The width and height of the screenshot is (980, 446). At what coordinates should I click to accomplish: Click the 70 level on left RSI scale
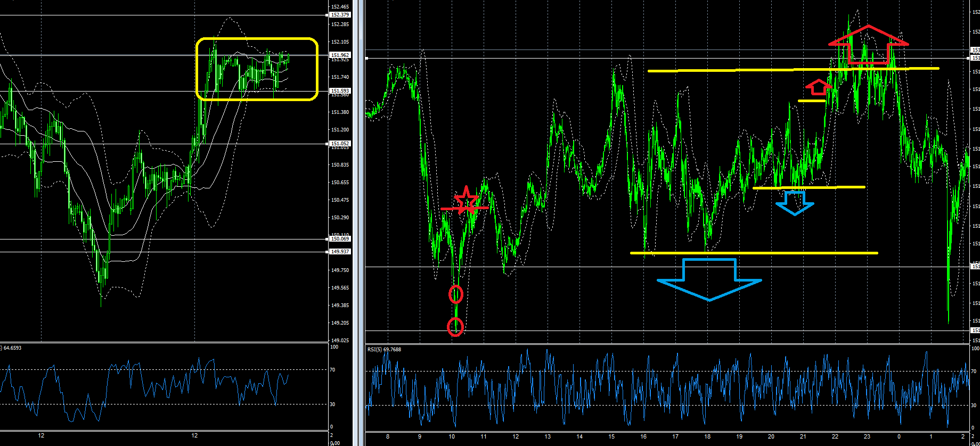[333, 370]
